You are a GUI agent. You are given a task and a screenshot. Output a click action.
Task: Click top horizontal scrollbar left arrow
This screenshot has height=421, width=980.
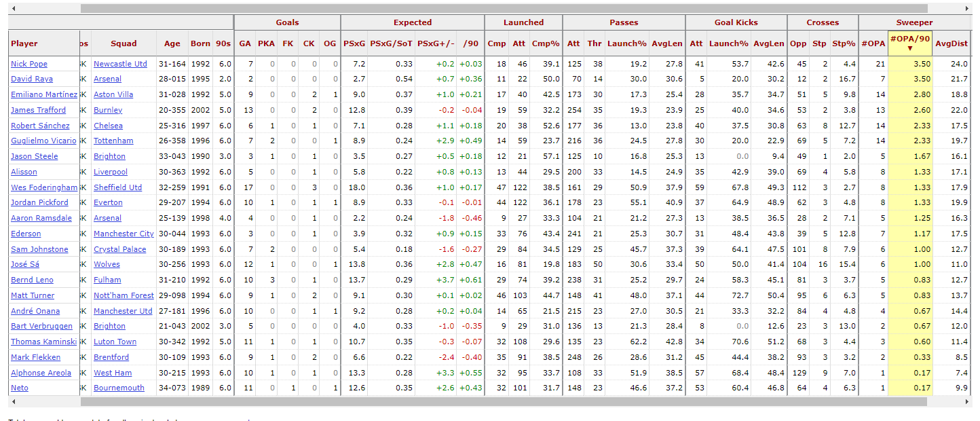point(14,9)
